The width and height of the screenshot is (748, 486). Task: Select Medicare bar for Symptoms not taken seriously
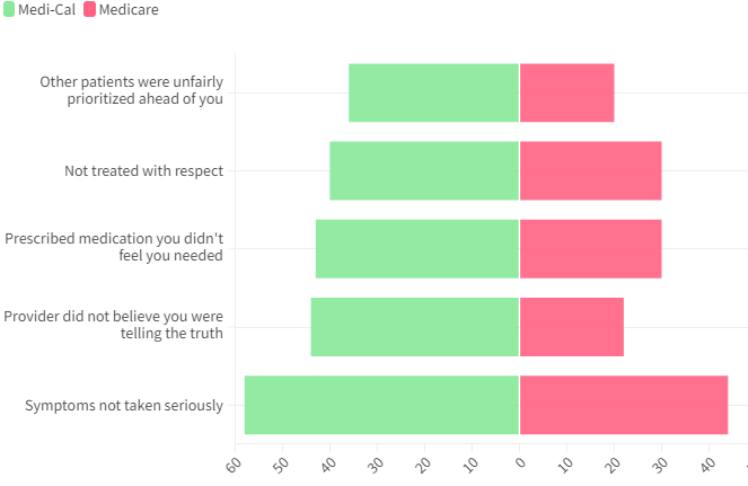click(x=623, y=405)
